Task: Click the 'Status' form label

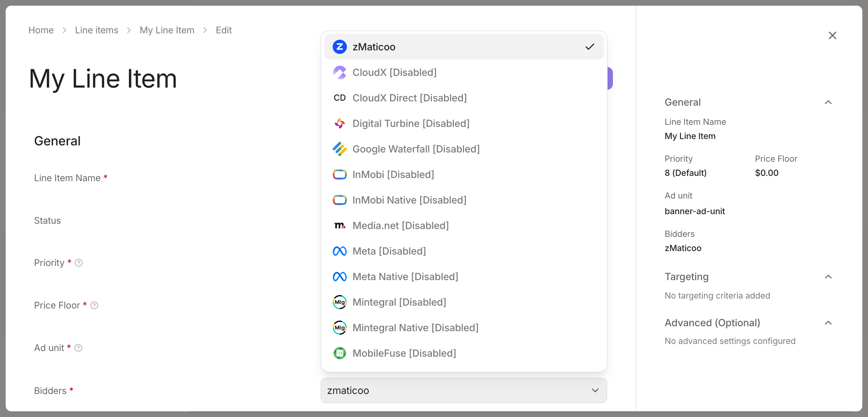Action: click(x=47, y=221)
